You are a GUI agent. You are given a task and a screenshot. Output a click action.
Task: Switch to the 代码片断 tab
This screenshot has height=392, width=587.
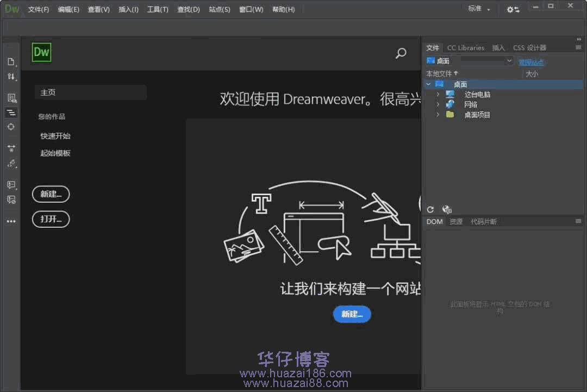click(484, 222)
